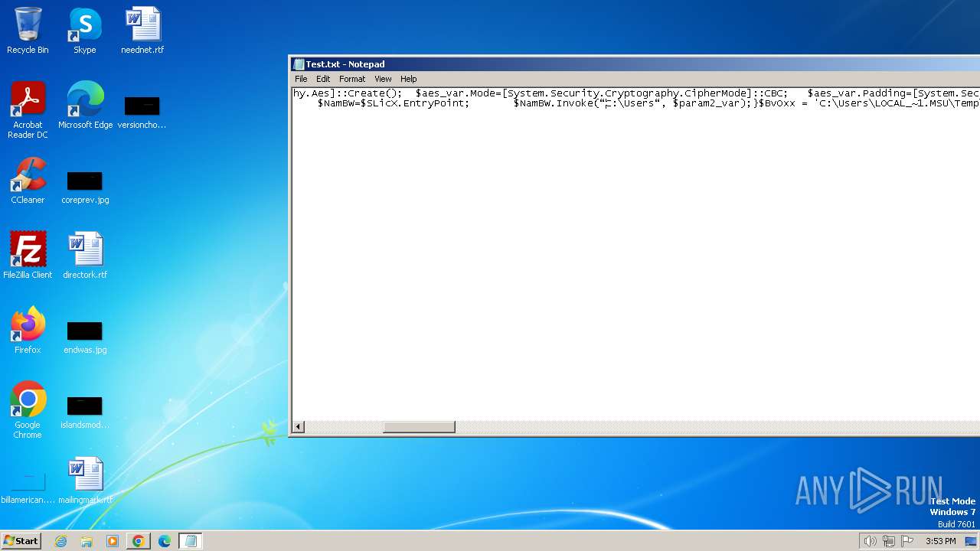Open Chrome from the taskbar
Image resolution: width=980 pixels, height=551 pixels.
click(x=139, y=541)
